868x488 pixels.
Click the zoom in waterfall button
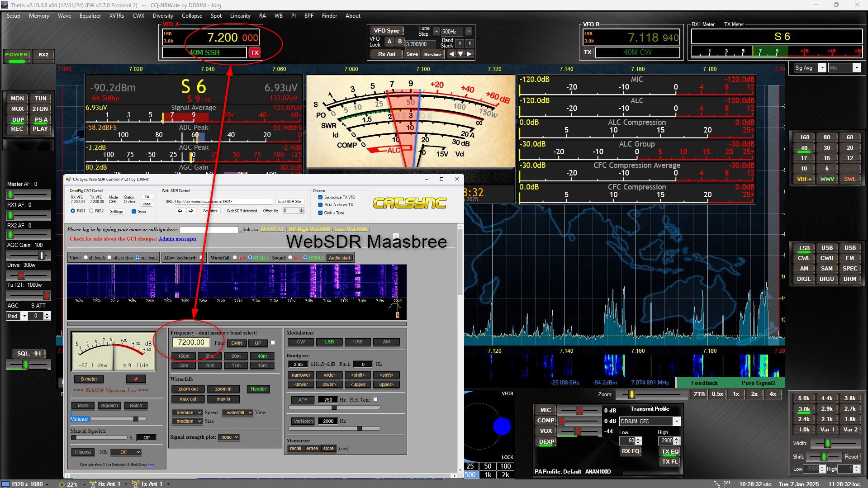[223, 389]
